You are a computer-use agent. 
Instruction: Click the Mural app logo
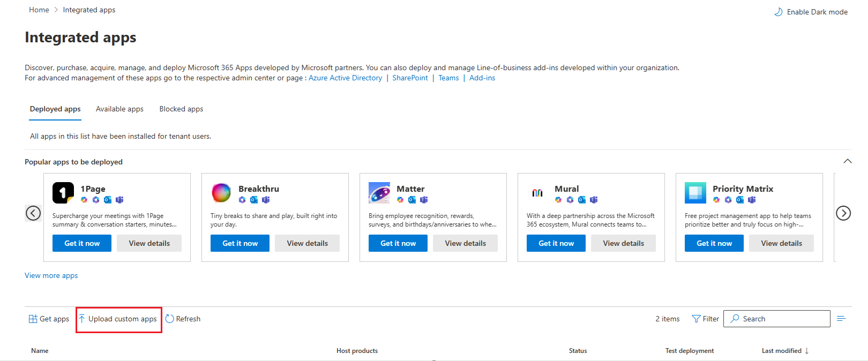(537, 193)
